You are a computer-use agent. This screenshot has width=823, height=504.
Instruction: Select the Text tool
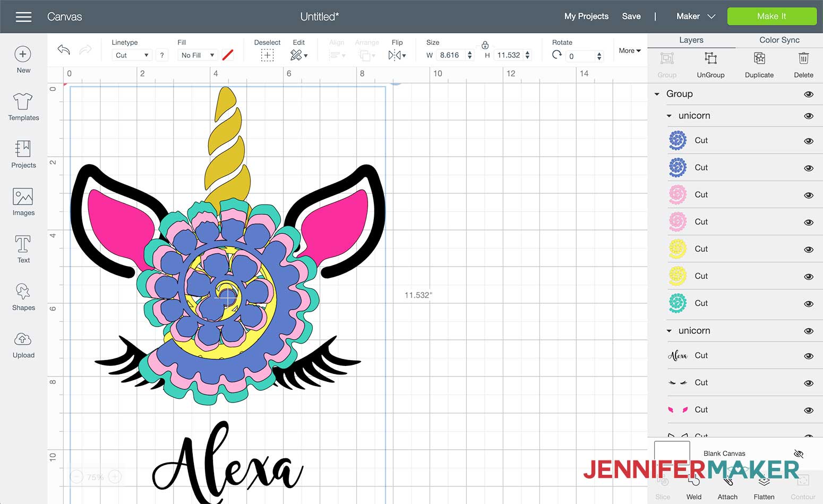[23, 244]
